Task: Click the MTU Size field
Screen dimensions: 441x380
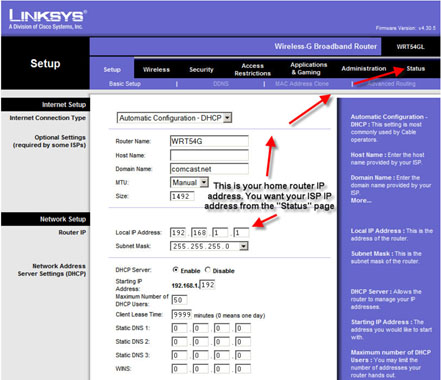Action: (182, 196)
